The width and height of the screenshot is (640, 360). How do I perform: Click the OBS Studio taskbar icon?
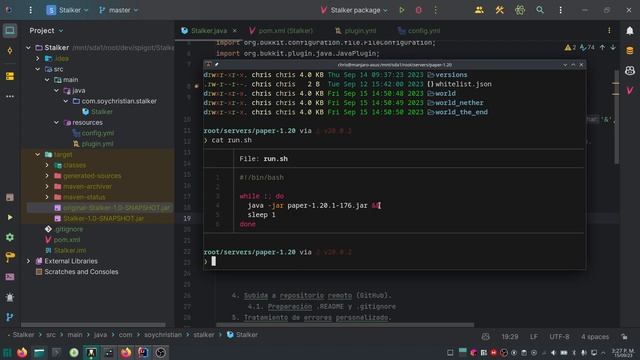(x=160, y=352)
